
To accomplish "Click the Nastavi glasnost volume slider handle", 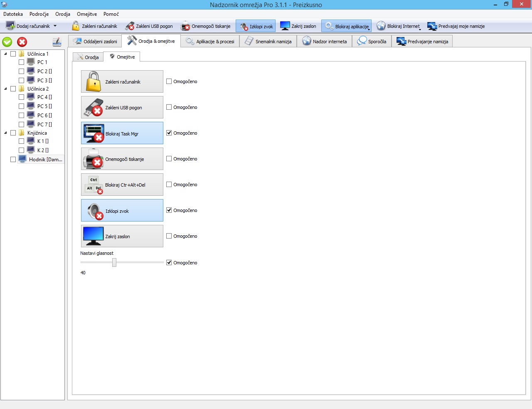I will [x=114, y=262].
